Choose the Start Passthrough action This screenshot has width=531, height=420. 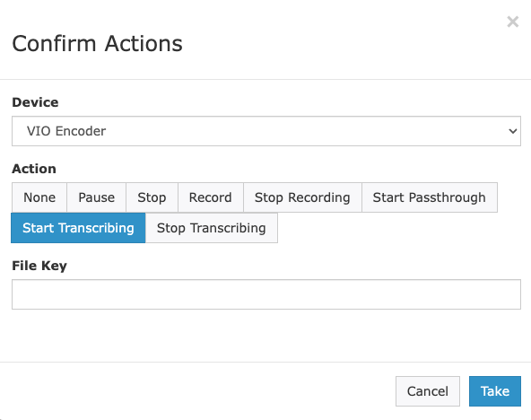point(430,197)
